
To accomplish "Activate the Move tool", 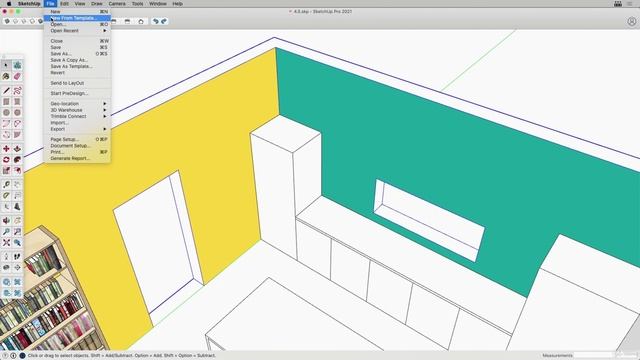I will click(x=6, y=149).
